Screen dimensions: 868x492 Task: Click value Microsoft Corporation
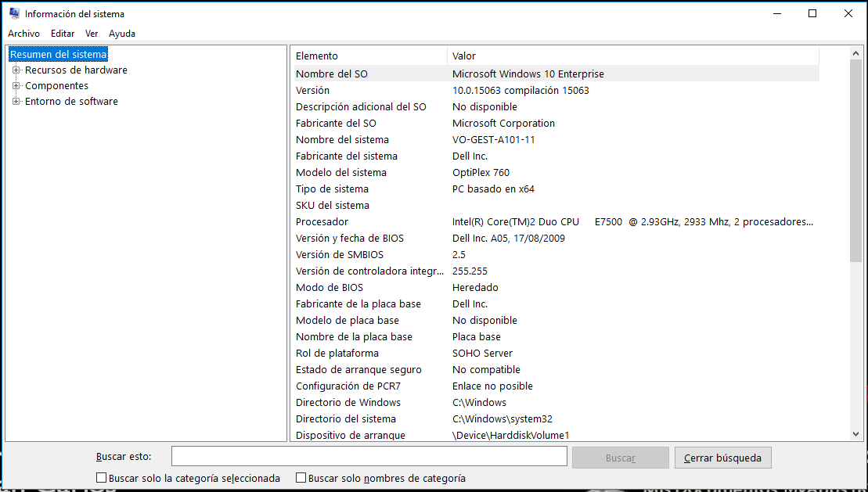point(503,123)
